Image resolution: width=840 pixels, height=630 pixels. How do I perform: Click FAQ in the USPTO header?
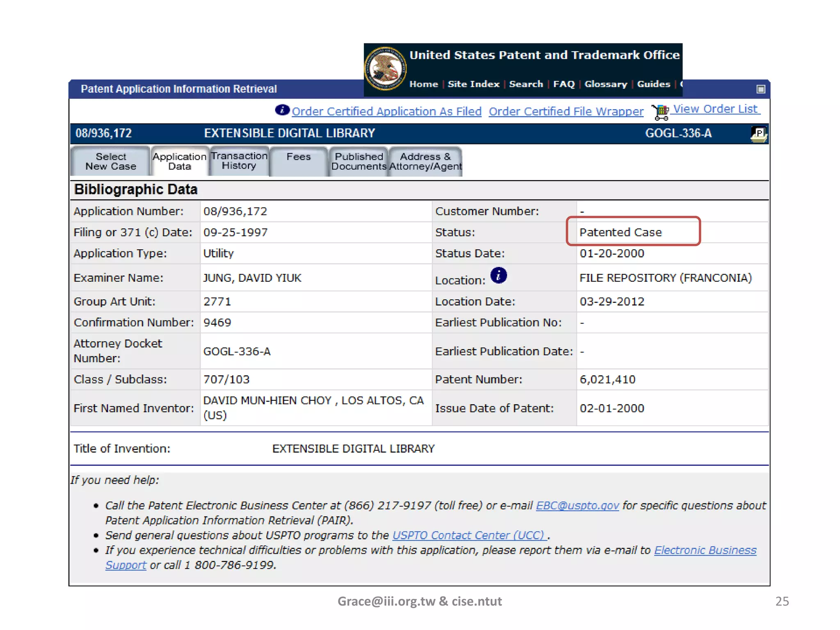click(x=564, y=84)
